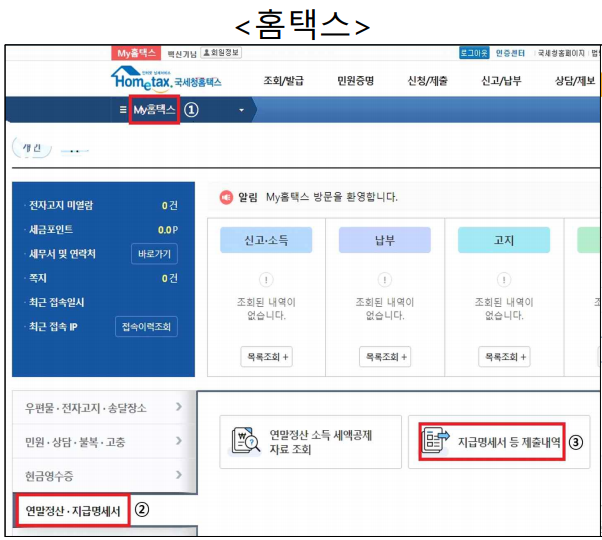
Task: Select the 고지 category header
Action: (x=504, y=240)
